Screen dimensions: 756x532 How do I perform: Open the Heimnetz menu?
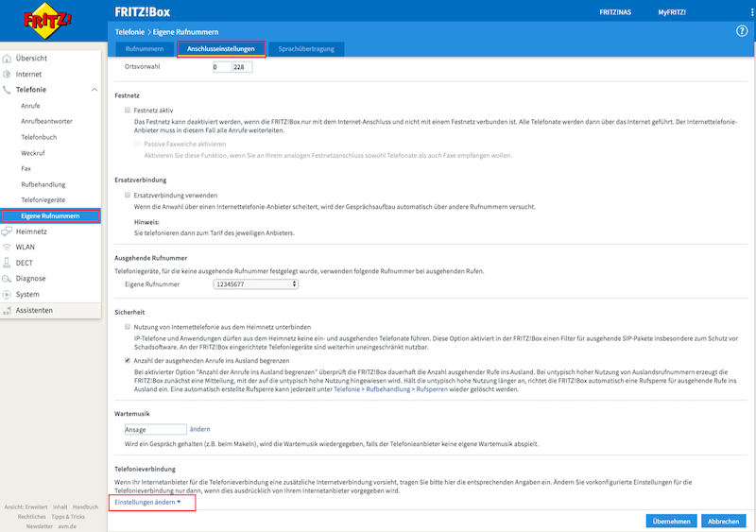click(31, 232)
